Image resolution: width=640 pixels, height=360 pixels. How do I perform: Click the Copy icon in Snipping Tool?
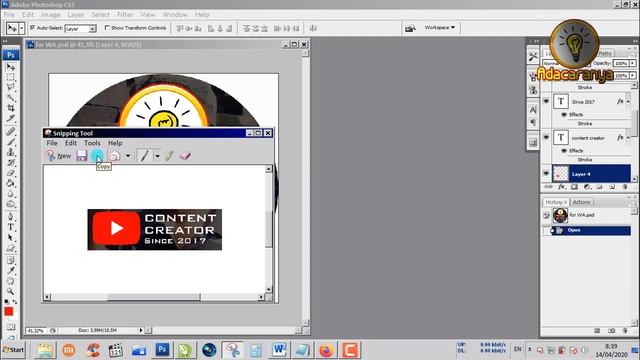[x=97, y=156]
